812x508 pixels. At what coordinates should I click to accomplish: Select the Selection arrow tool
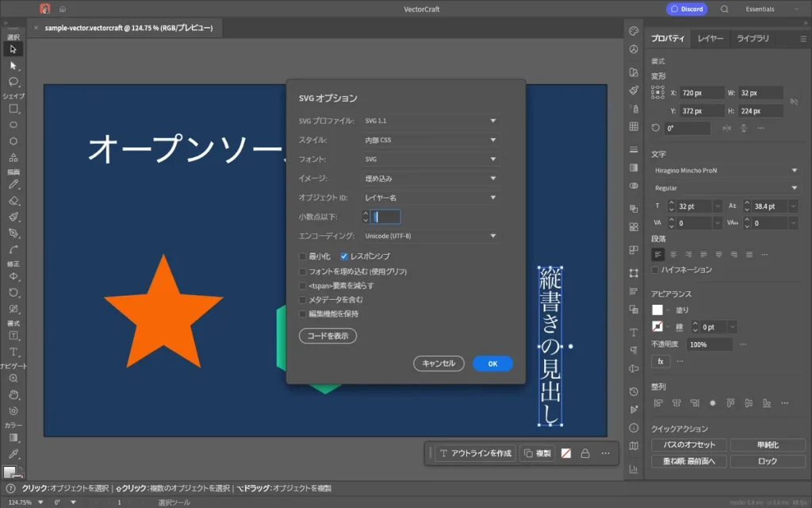(x=13, y=49)
